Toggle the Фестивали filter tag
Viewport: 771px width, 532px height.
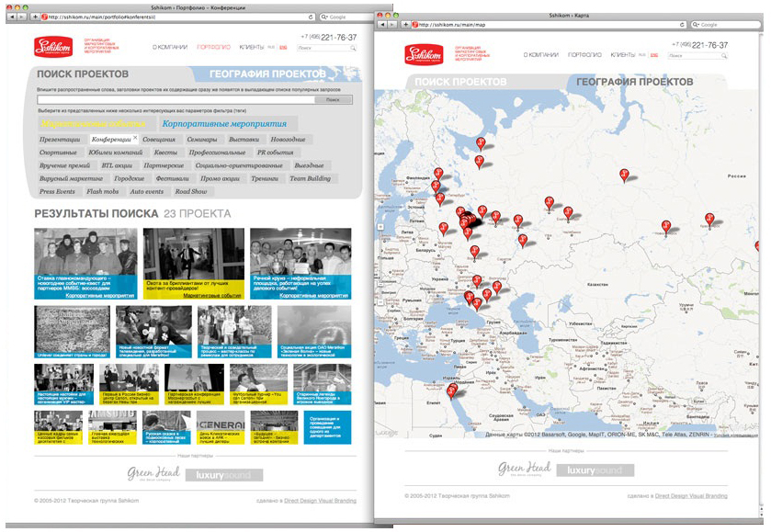[173, 178]
